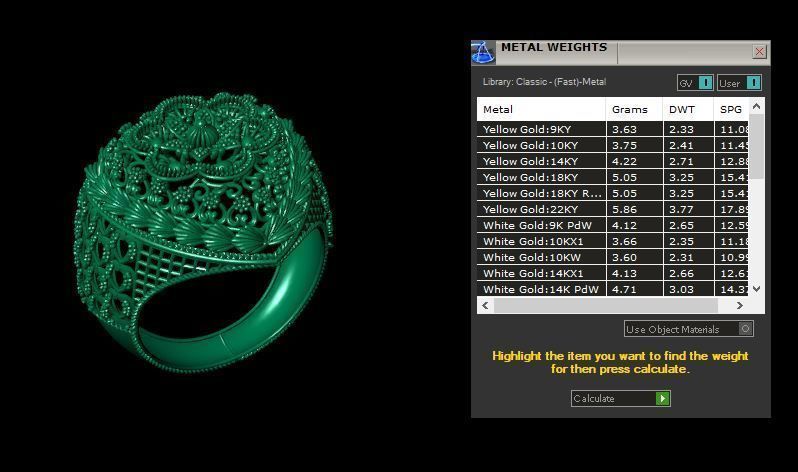798x472 pixels.
Task: Click the Library: Classic - (Fast)-Metal label
Action: [x=544, y=81]
